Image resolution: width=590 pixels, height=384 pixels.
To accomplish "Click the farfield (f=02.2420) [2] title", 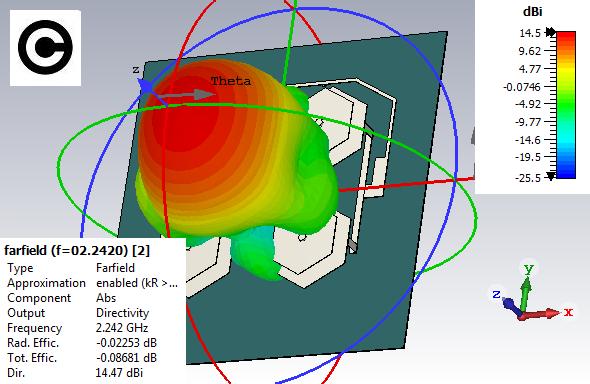I will click(x=77, y=250).
